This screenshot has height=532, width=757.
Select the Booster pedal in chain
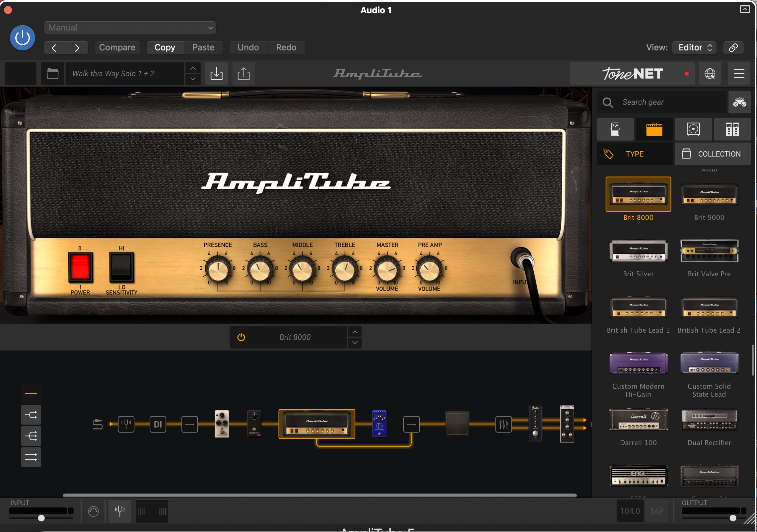254,424
